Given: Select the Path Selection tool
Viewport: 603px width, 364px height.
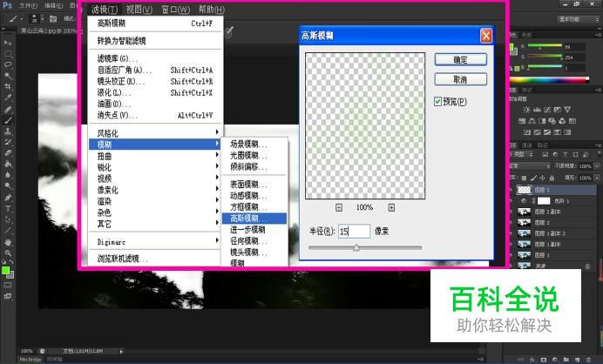Looking at the screenshot, I should pos(8,219).
